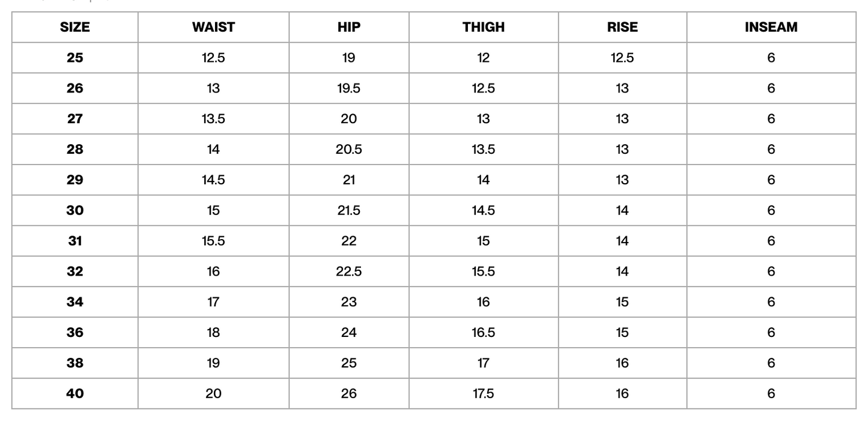Select the size 40 row label
868x424 pixels.
click(x=75, y=393)
